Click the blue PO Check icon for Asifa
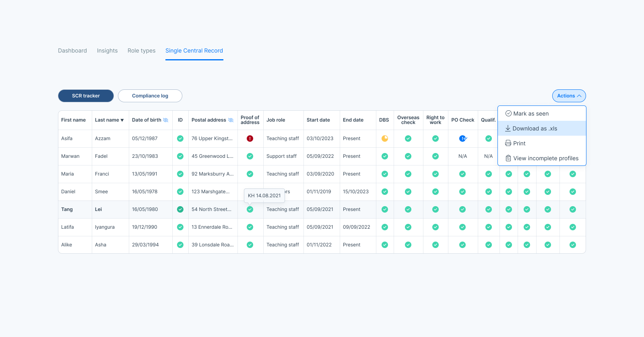The image size is (644, 337). click(x=463, y=139)
